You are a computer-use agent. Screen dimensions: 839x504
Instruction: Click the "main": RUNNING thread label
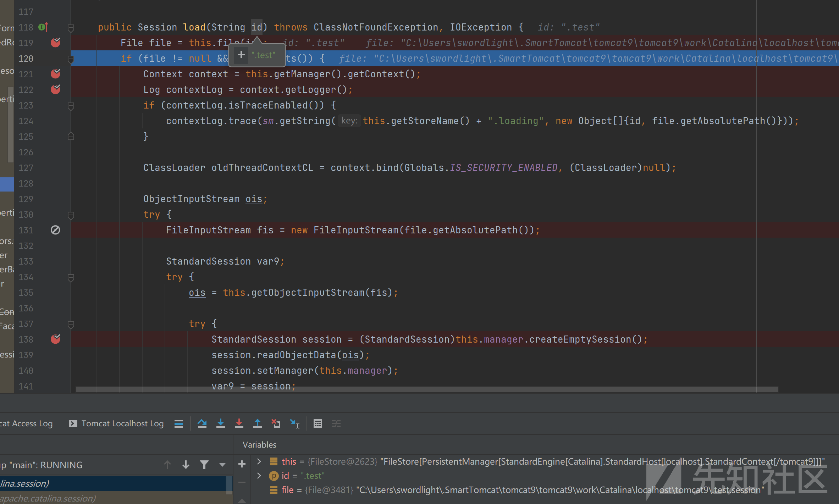click(46, 465)
